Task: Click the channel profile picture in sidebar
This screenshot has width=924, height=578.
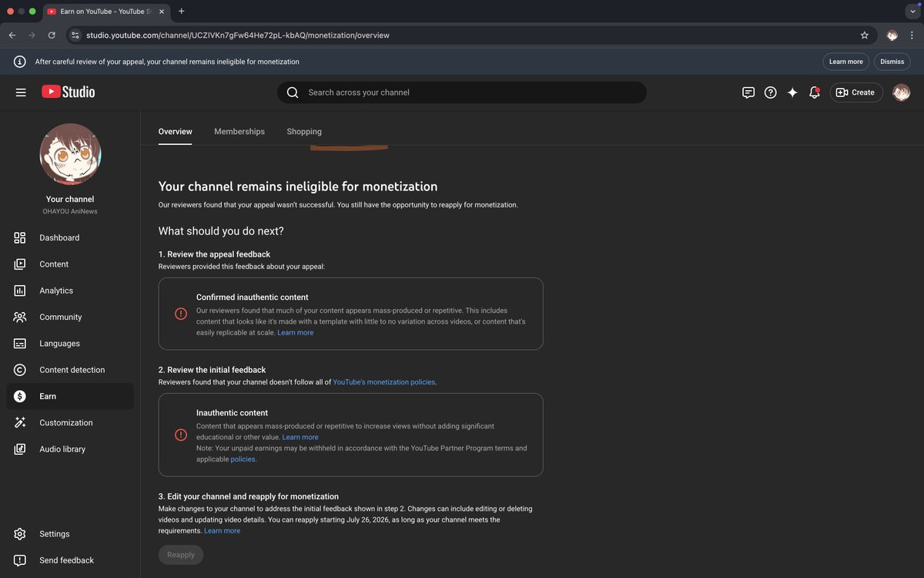Action: coord(70,154)
